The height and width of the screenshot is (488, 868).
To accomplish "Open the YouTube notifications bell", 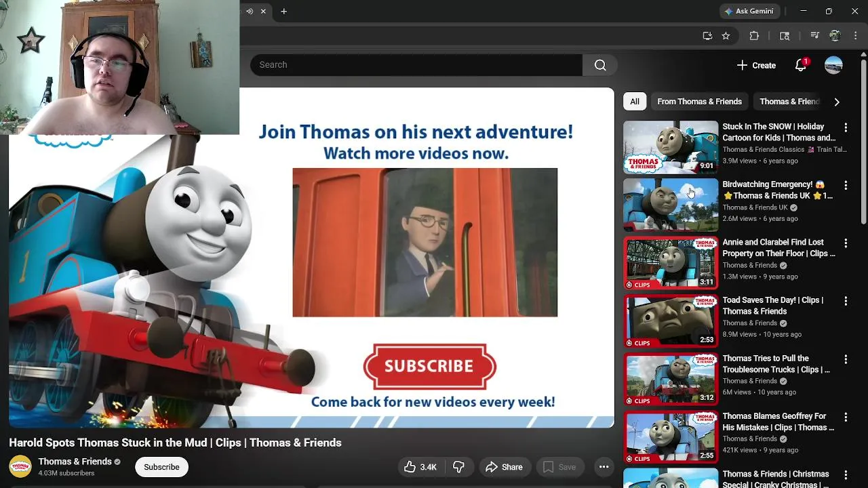I will pos(801,65).
